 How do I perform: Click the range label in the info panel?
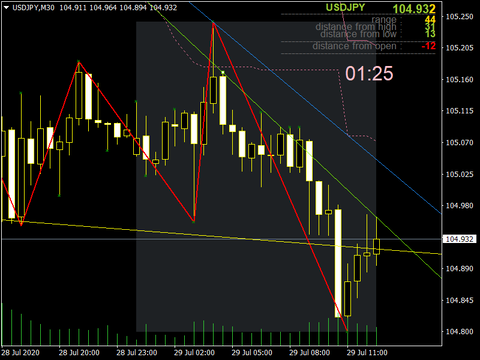[x=384, y=20]
